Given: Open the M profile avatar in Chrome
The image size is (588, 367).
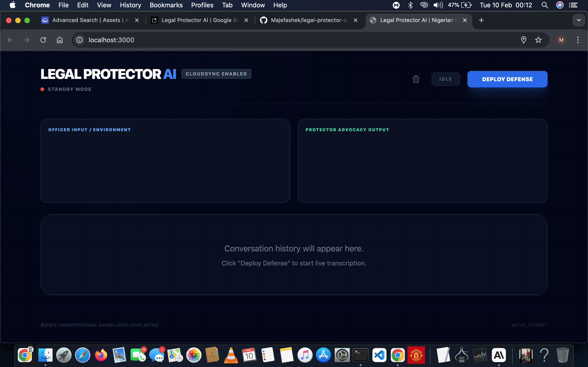Looking at the screenshot, I should pos(561,40).
